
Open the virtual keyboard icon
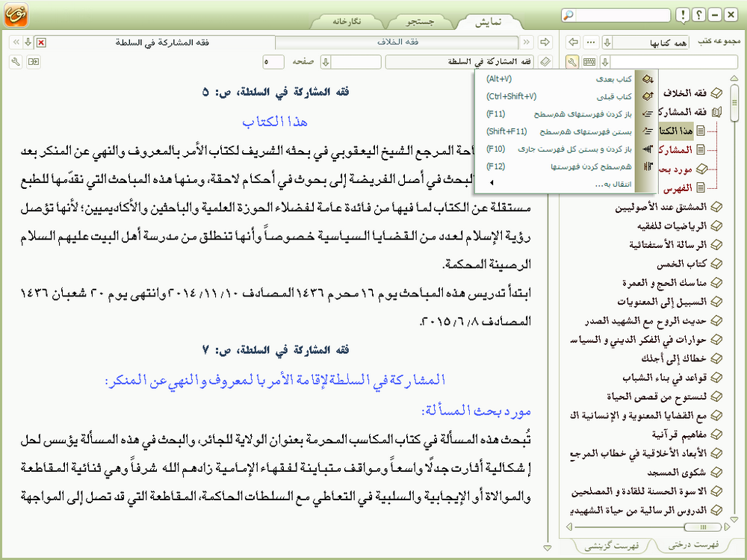(x=589, y=61)
